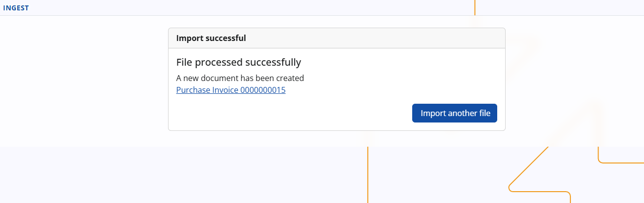The height and width of the screenshot is (203, 644).
Task: Click the invoice number 0000000015 hyperlink
Action: point(262,90)
